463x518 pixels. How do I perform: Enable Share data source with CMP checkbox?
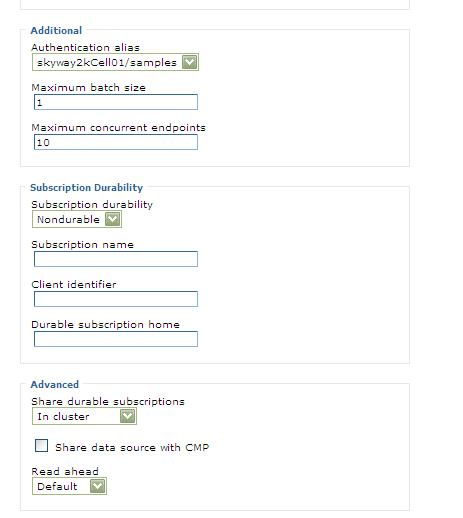pyautogui.click(x=41, y=446)
